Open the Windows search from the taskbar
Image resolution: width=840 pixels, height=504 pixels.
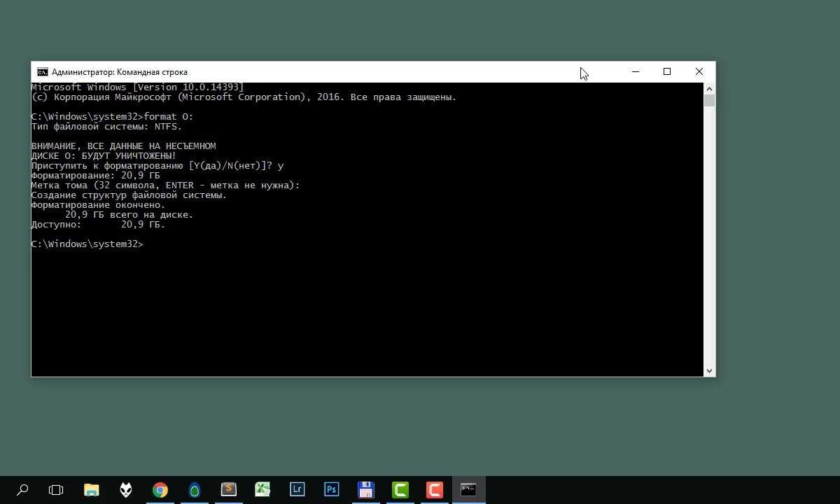pyautogui.click(x=22, y=490)
